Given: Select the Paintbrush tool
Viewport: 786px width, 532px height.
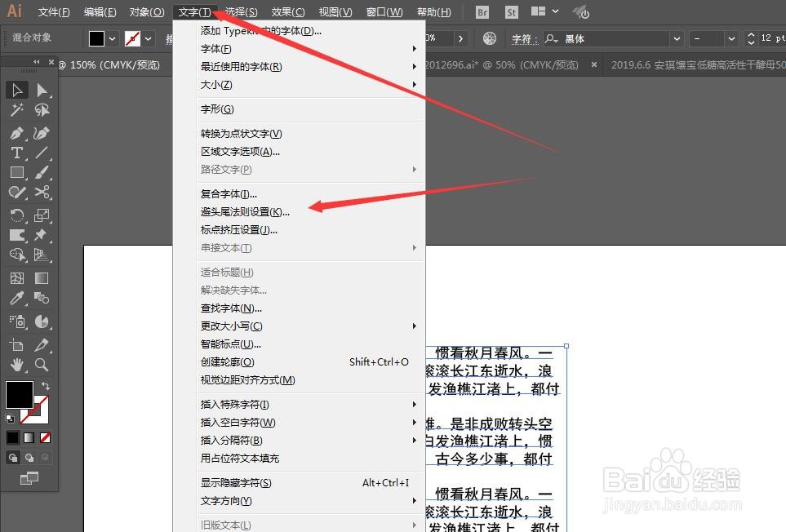Looking at the screenshot, I should click(42, 172).
